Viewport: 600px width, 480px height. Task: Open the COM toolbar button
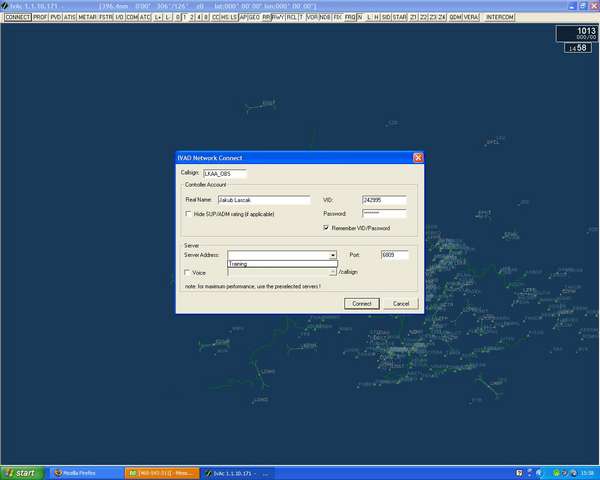132,17
